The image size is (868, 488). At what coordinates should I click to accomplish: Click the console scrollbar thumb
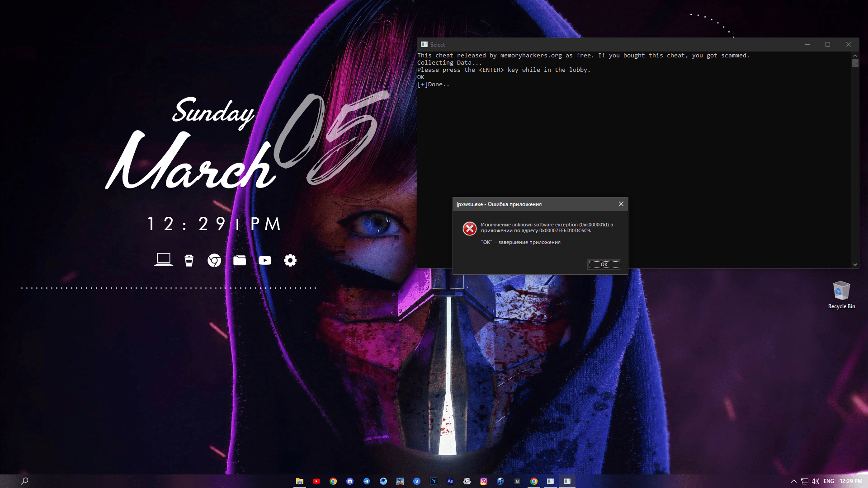855,63
